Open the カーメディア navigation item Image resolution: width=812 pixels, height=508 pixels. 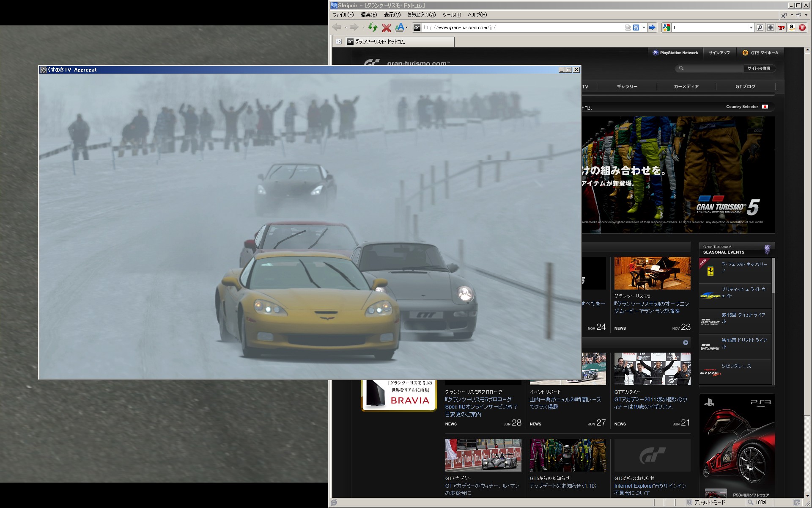click(686, 86)
